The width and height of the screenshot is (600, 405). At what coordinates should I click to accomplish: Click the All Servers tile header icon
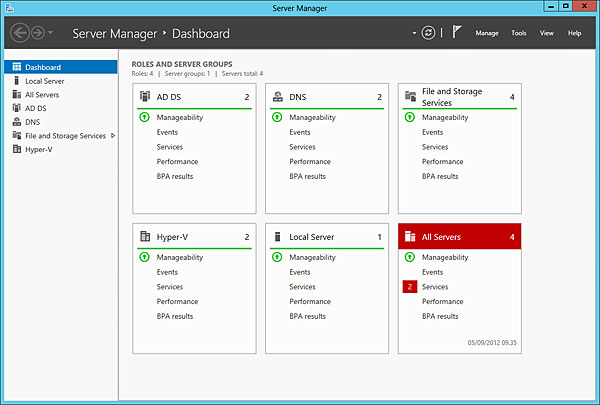pyautogui.click(x=410, y=237)
